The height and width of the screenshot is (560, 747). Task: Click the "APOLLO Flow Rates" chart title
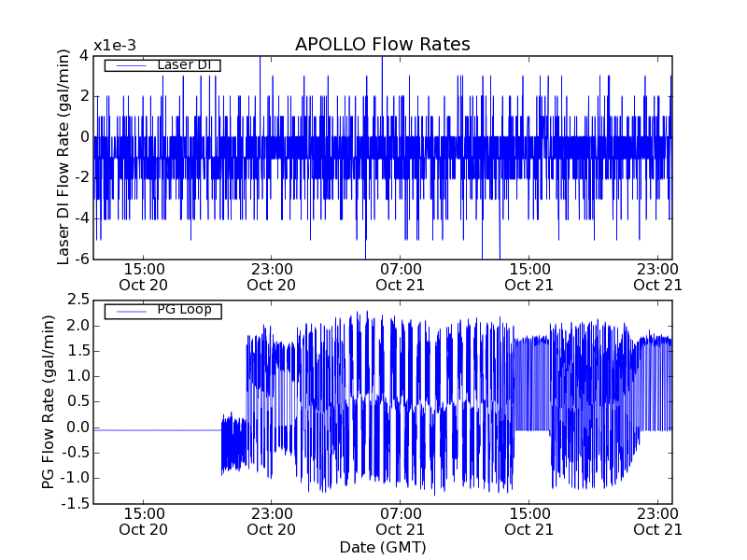[382, 45]
